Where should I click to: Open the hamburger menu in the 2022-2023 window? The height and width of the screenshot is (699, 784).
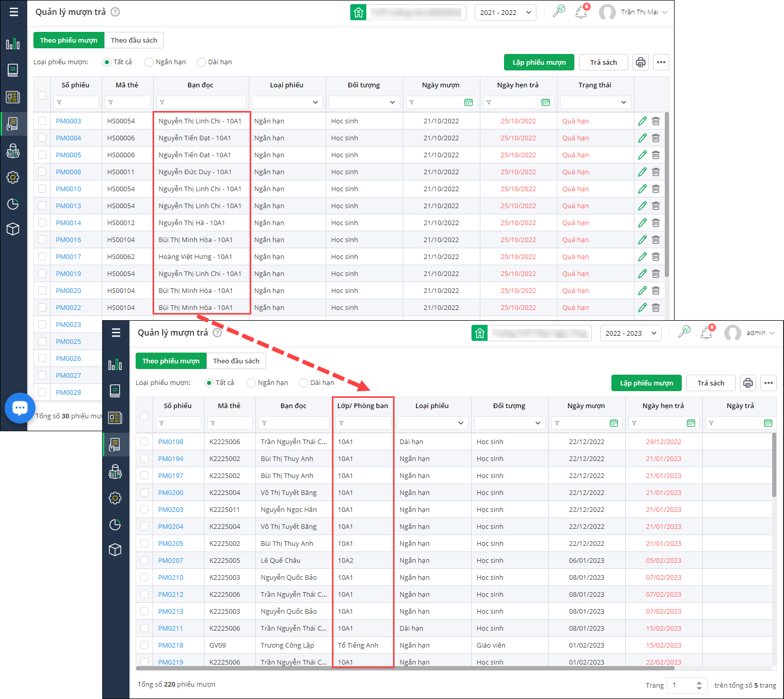coord(116,333)
